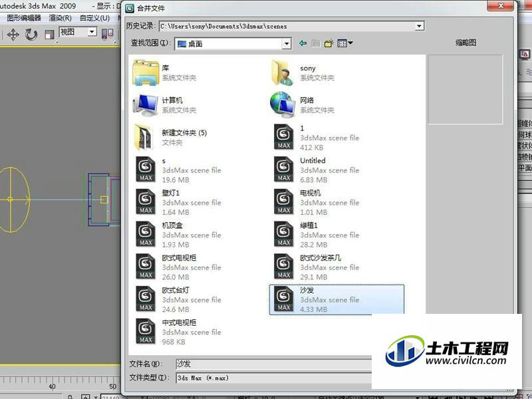Select the 计算机 item
Screen dimensions: 532x399
click(165, 105)
